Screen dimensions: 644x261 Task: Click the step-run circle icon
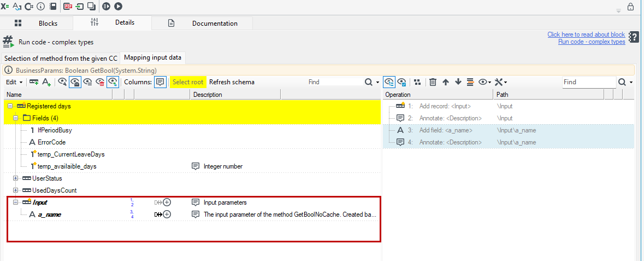pyautogui.click(x=106, y=6)
